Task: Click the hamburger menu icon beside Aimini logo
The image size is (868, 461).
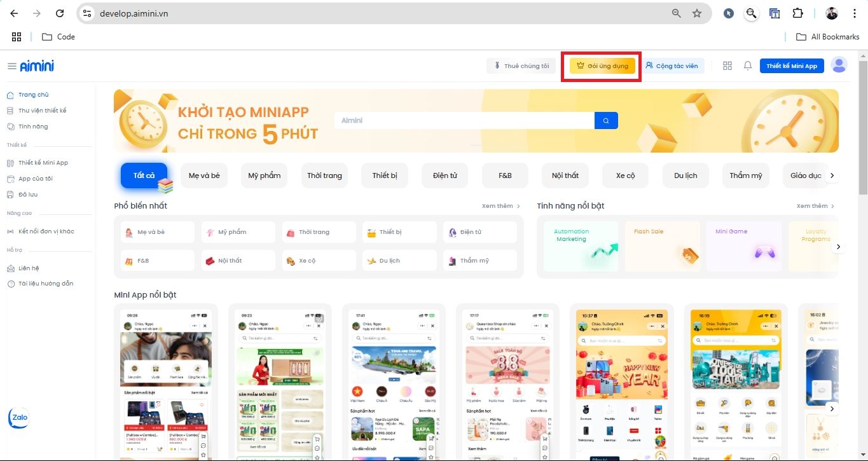Action: (11, 66)
